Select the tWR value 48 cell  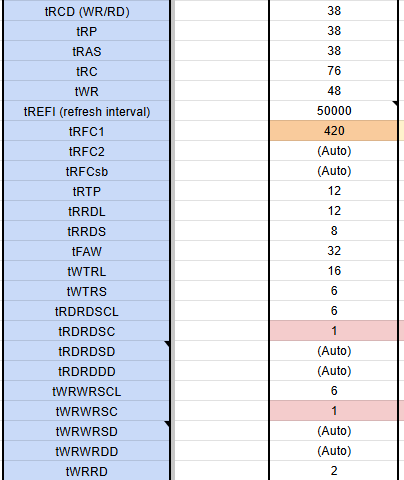click(334, 91)
